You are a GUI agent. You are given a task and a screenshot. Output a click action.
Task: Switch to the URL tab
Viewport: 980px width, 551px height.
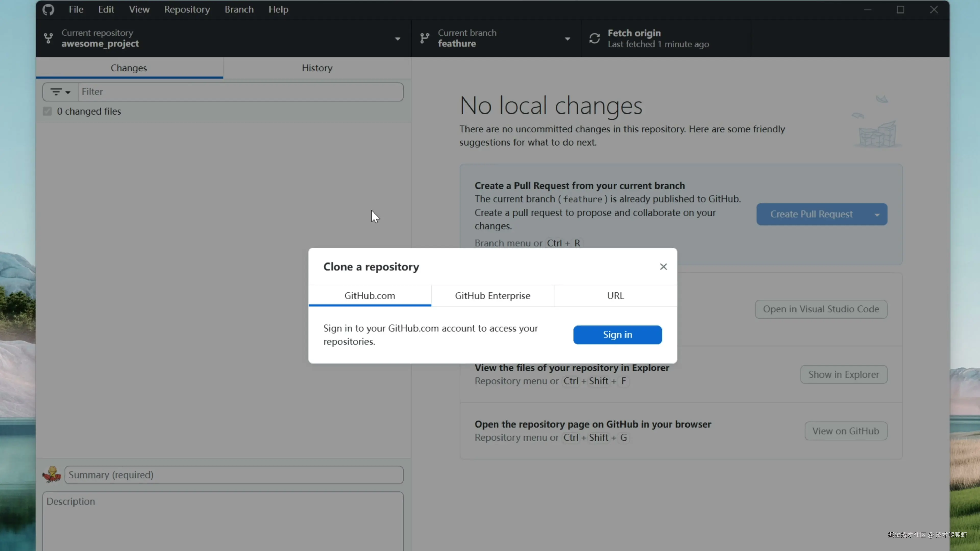(x=615, y=295)
